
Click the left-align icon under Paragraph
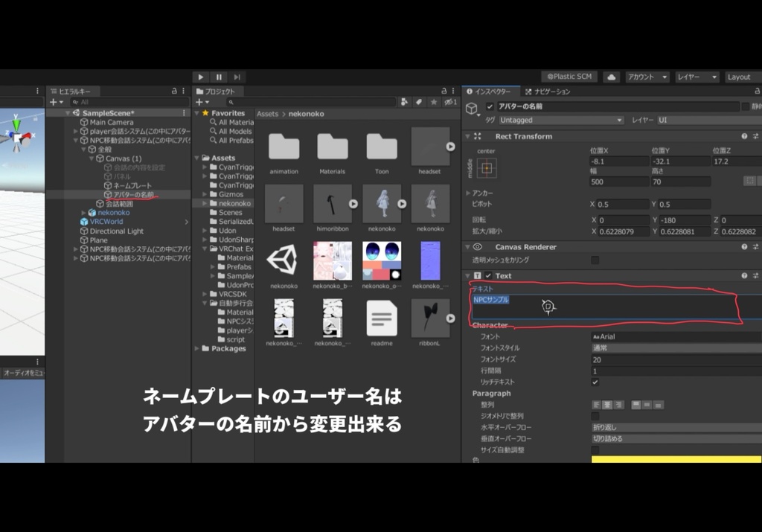click(x=598, y=405)
